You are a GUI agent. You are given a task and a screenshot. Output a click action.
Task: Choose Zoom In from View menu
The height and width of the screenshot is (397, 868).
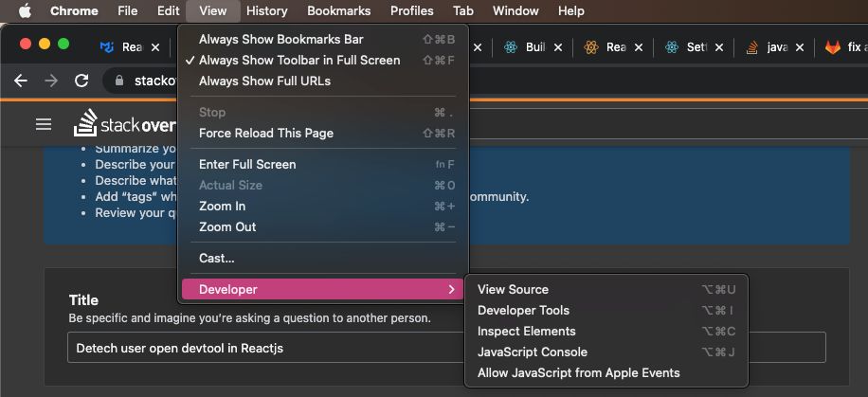point(323,207)
